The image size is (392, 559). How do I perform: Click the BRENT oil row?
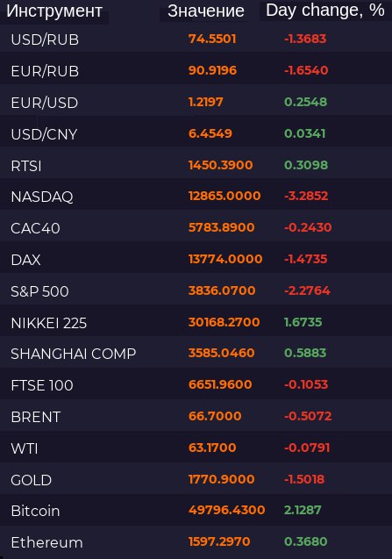coord(196,416)
